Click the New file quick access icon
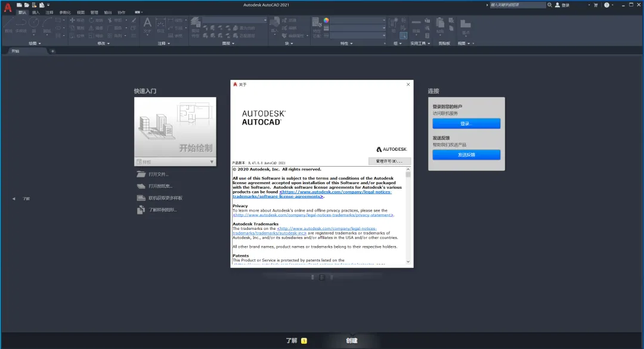The width and height of the screenshot is (644, 349). tap(19, 5)
